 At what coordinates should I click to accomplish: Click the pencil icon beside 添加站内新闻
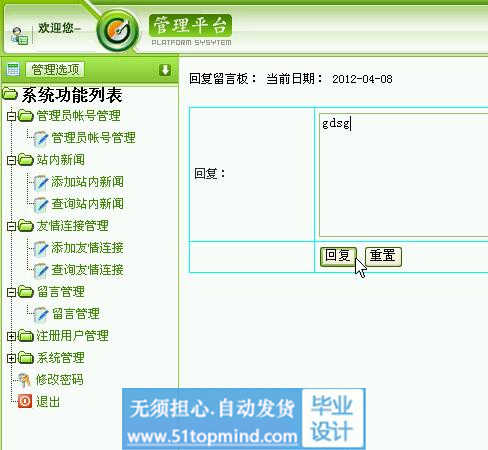point(41,182)
